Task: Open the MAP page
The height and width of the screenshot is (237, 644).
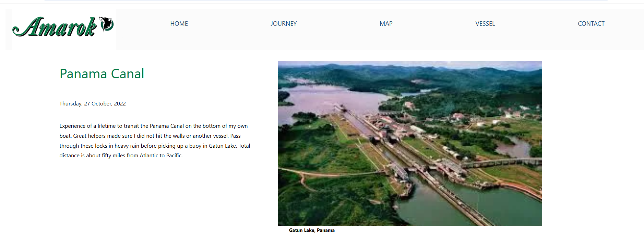Action: pyautogui.click(x=386, y=24)
